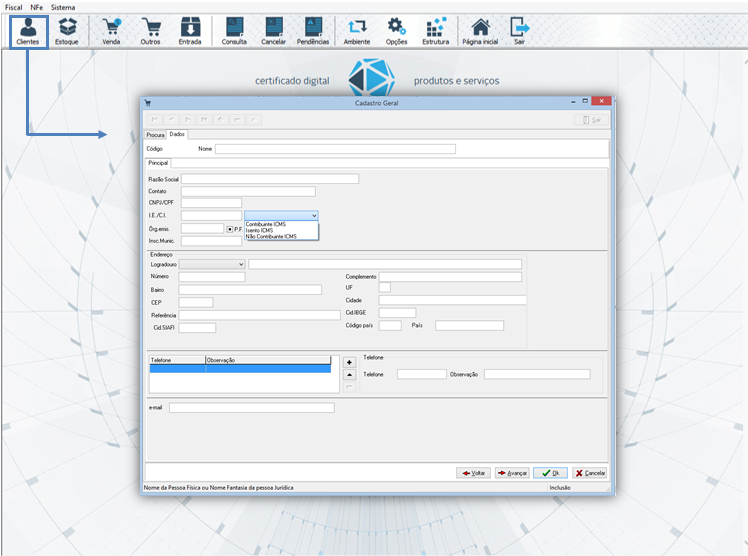Click the remove phone minus button
This screenshot has width=748, height=556.
pos(349,387)
